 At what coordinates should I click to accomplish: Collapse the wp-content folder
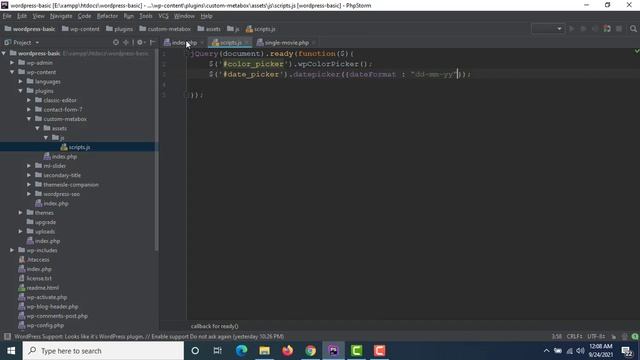(x=12, y=72)
